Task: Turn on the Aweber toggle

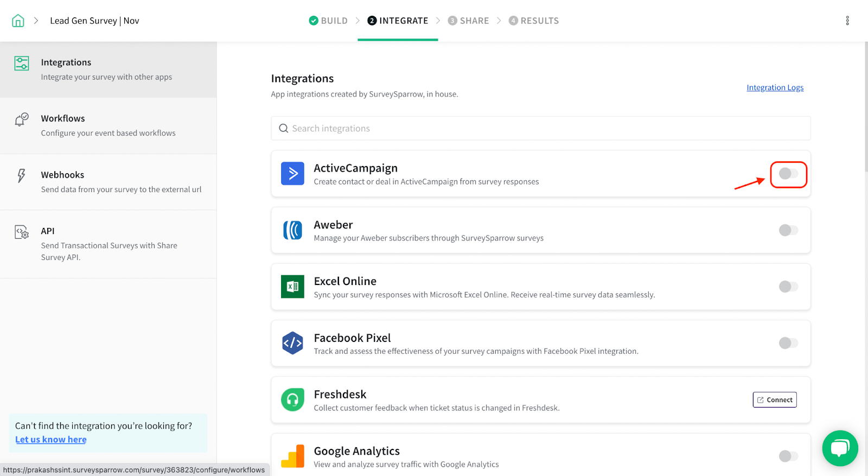Action: coord(788,230)
